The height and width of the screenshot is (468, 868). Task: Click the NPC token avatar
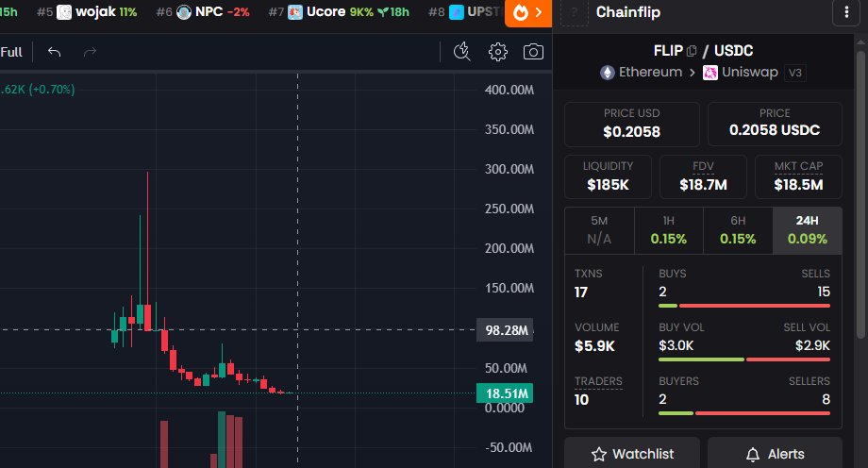pyautogui.click(x=184, y=12)
